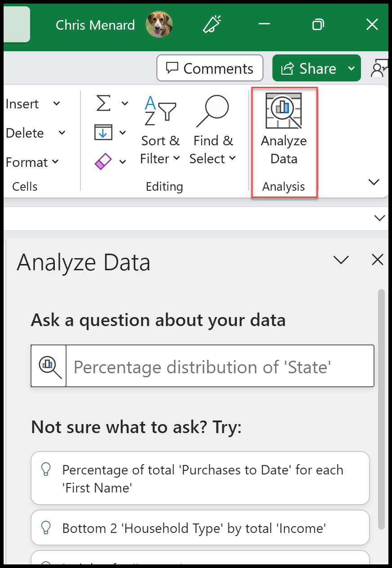Screen dimensions: 392x568
Task: Click the Fill Down icon in Editing group
Action: coord(103,132)
